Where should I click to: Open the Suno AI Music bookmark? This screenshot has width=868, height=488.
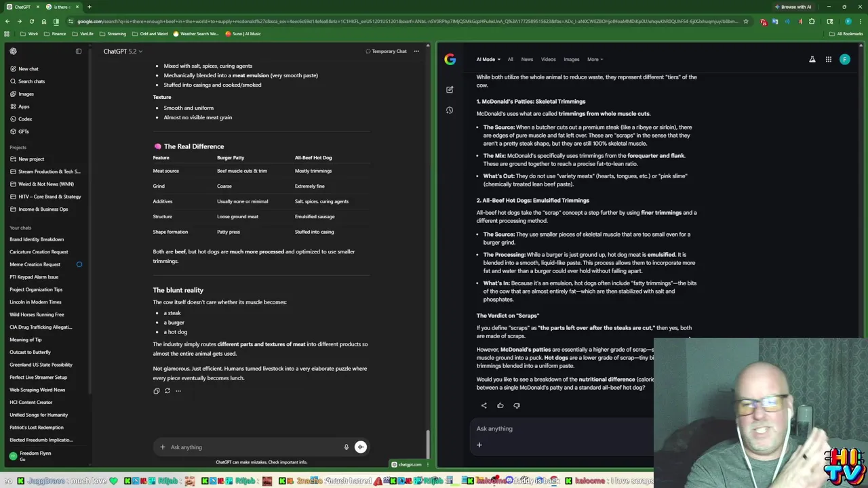click(x=243, y=33)
